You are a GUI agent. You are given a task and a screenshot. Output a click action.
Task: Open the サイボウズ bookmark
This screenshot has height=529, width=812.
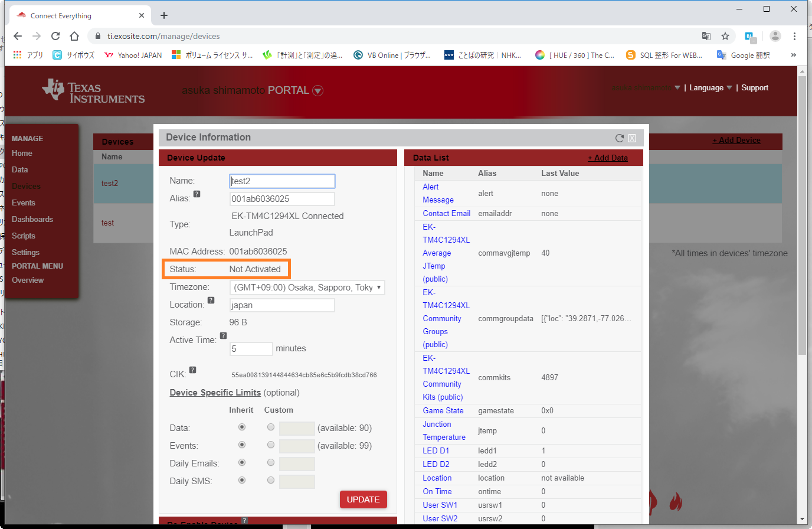[73, 55]
